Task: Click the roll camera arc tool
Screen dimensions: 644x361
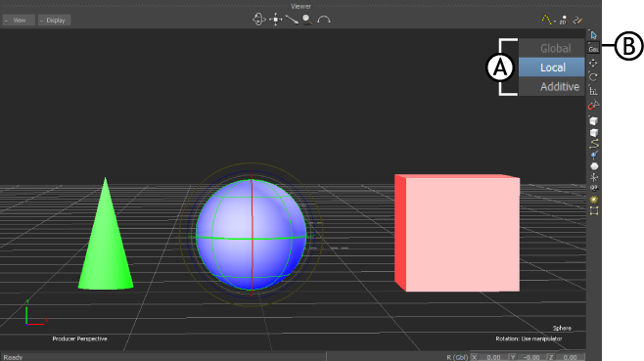Action: pyautogui.click(x=324, y=20)
